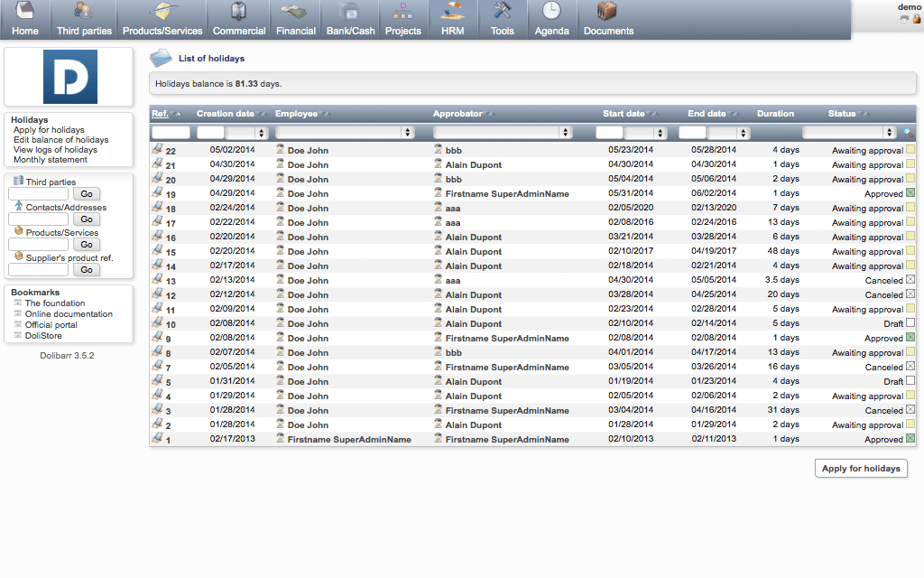Click the Draft status icon for ref 10
Screen dimensions: 924x578
[x=910, y=323]
